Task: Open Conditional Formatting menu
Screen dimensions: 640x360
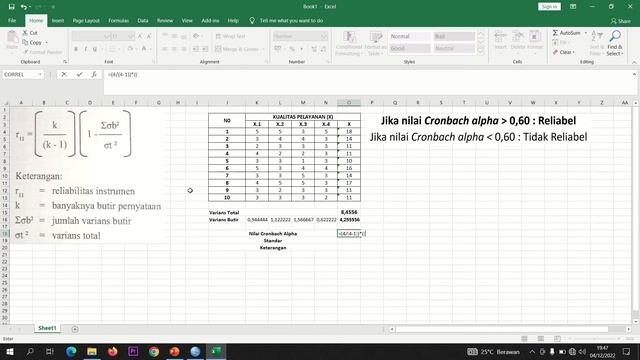Action: pos(349,43)
